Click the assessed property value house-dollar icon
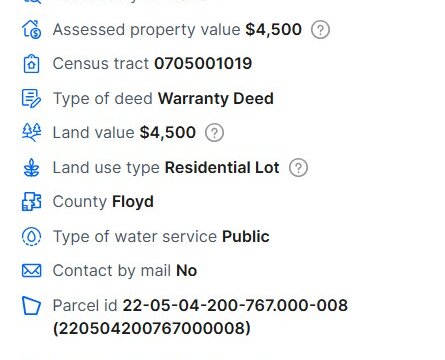445x360 pixels. (x=32, y=29)
